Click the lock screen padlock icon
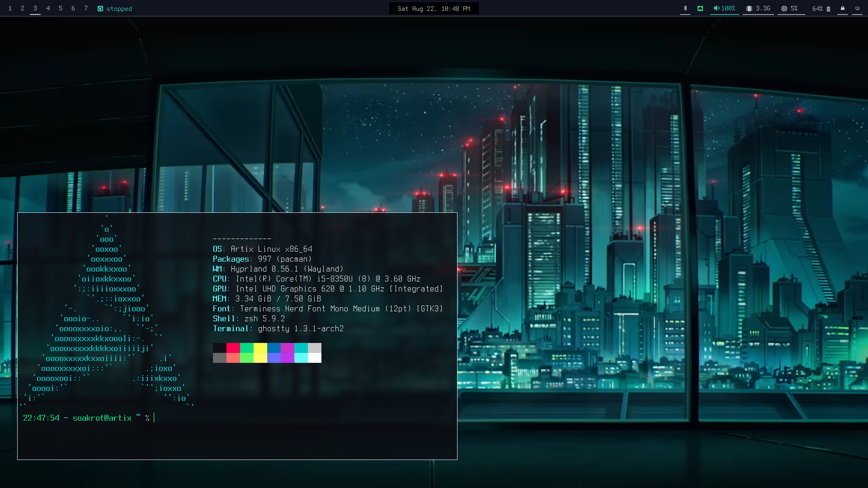Viewport: 868px width, 488px height. point(842,9)
